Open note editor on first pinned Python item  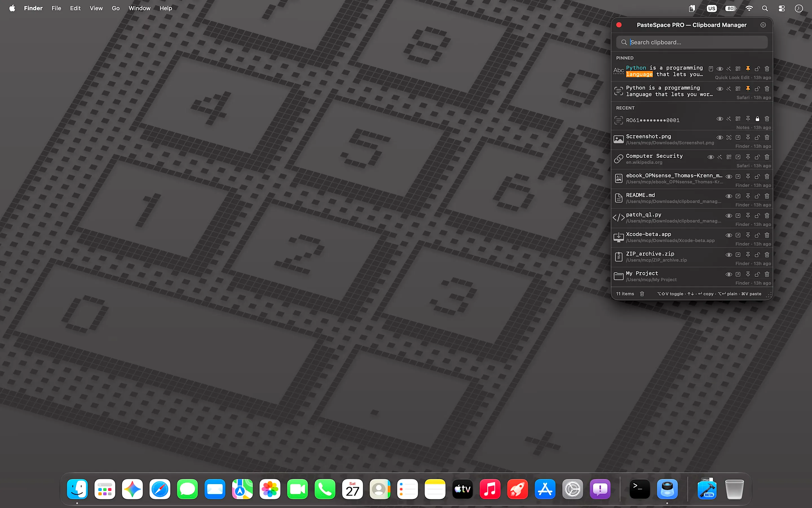point(711,69)
